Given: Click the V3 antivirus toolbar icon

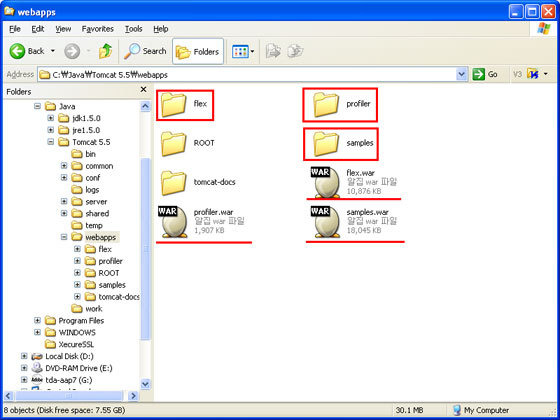Looking at the screenshot, I should (x=533, y=74).
